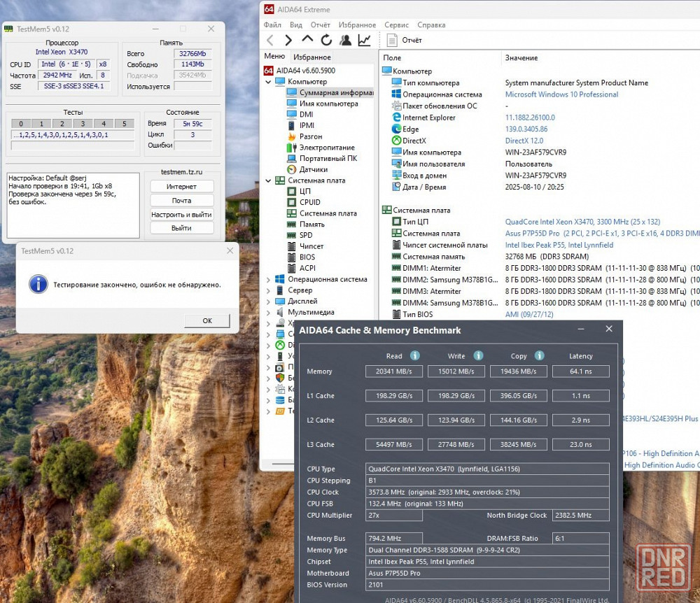Click the Back arrow in AIDA64 toolbar
The width and height of the screenshot is (700, 603).
270,41
